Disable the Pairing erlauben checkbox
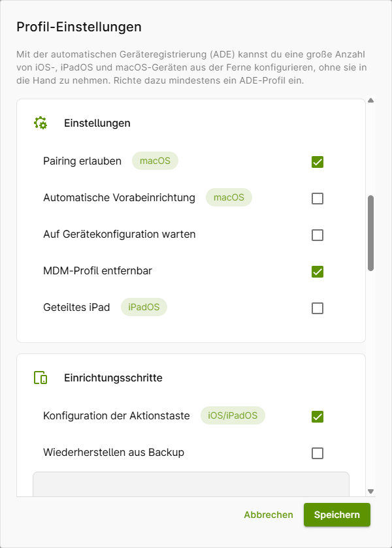This screenshot has height=548, width=392. (x=318, y=161)
